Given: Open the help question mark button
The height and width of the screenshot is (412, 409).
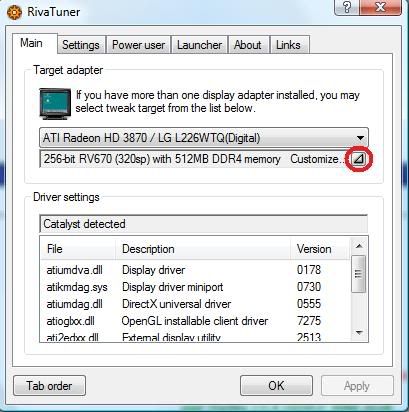Looking at the screenshot, I should tap(347, 7).
